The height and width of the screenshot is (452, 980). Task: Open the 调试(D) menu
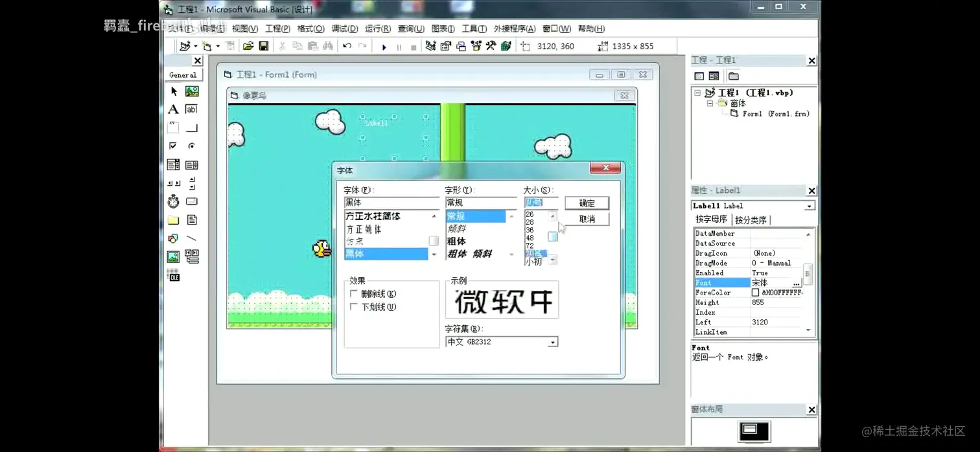(345, 28)
